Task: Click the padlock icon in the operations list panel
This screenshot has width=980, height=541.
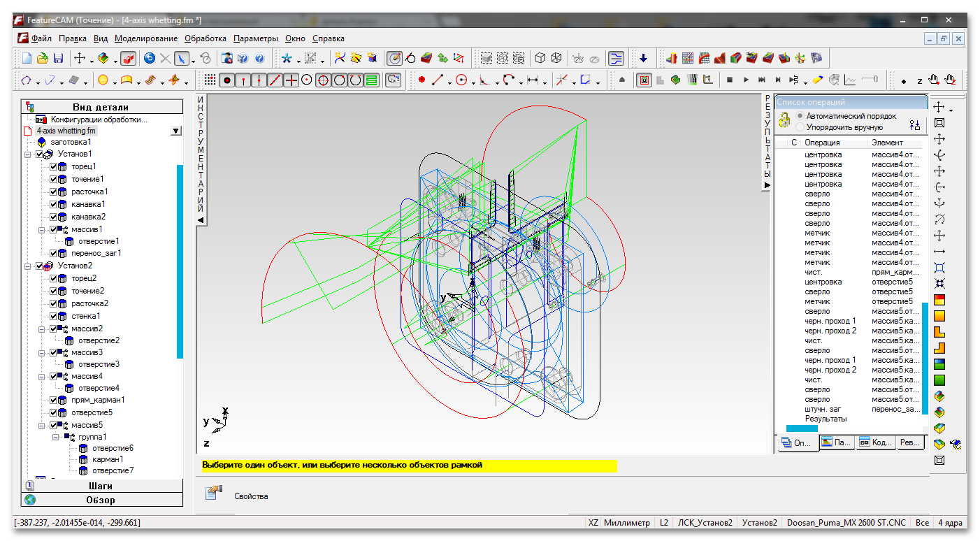Action: point(784,120)
